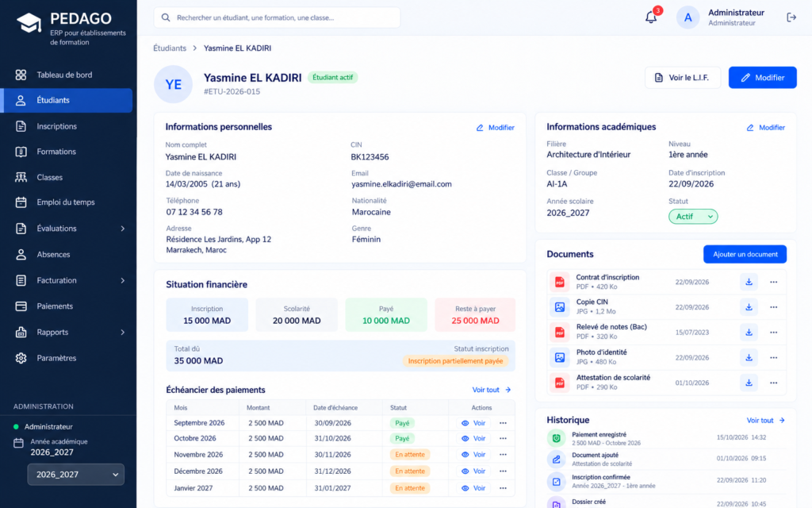Download the Photo d'identité file
Viewport: 812px width, 508px height.
(x=749, y=357)
